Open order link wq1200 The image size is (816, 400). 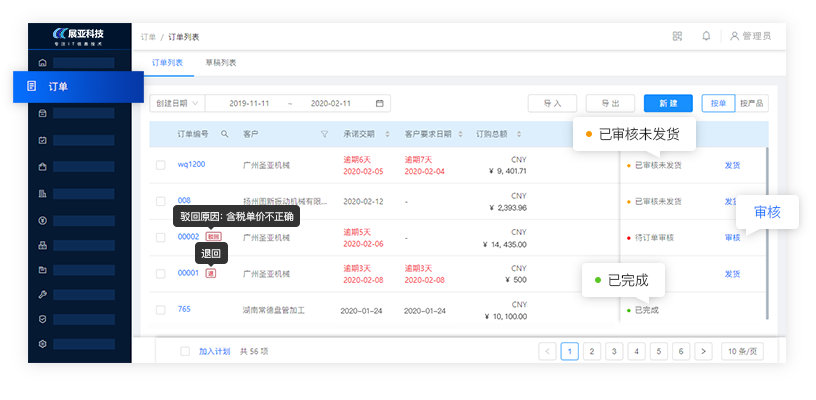tap(192, 164)
